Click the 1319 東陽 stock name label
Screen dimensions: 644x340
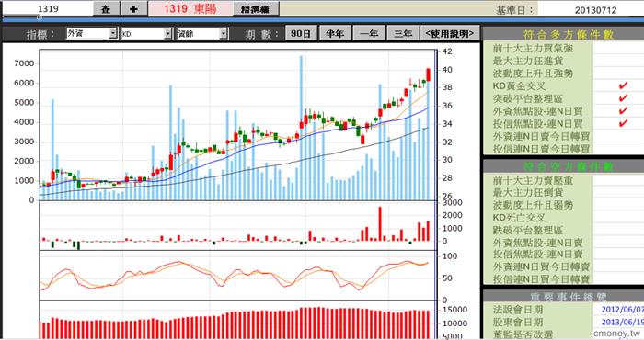click(190, 8)
